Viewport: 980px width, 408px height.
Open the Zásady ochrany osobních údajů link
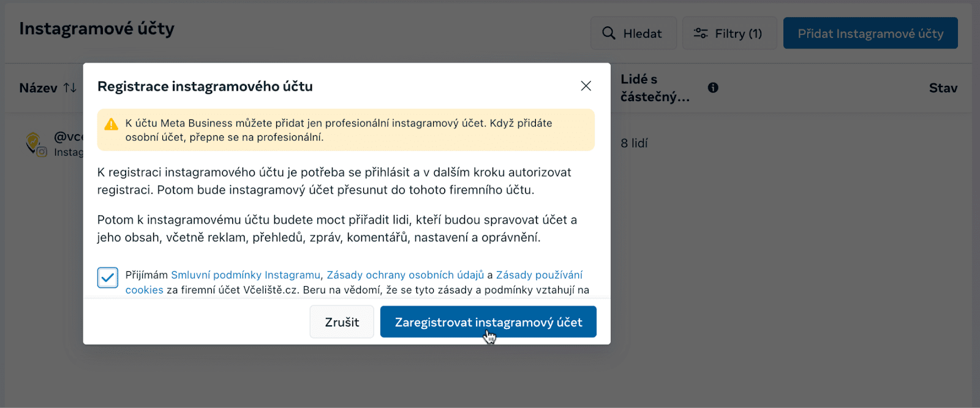tap(406, 274)
